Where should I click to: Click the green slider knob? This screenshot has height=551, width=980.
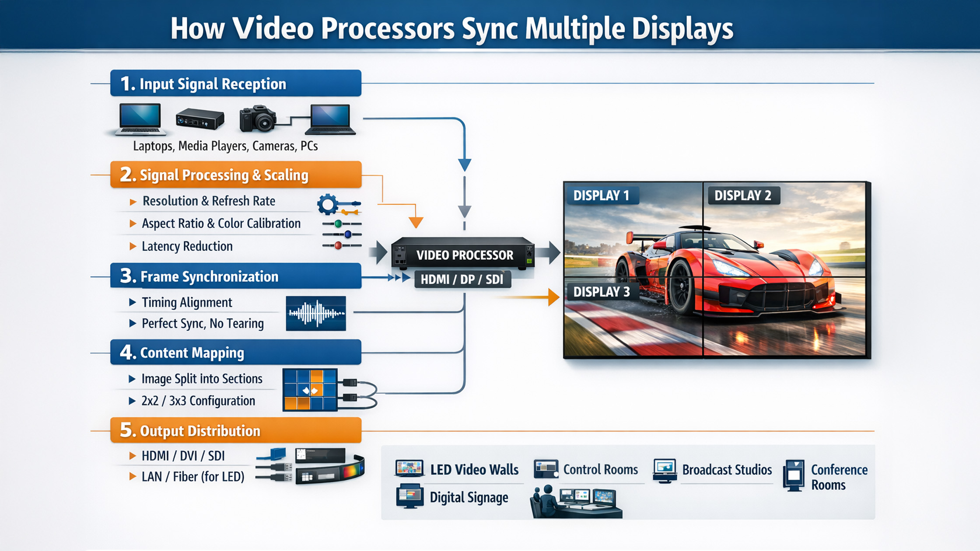pyautogui.click(x=338, y=224)
